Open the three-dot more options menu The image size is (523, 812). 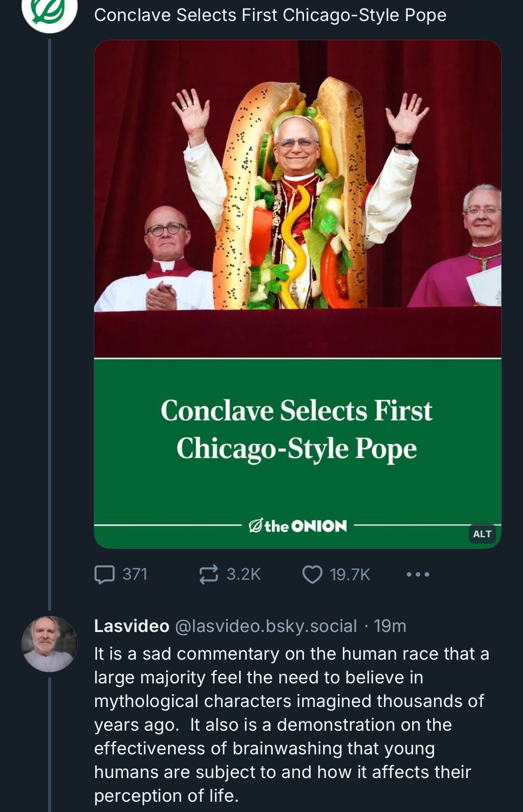click(x=418, y=574)
